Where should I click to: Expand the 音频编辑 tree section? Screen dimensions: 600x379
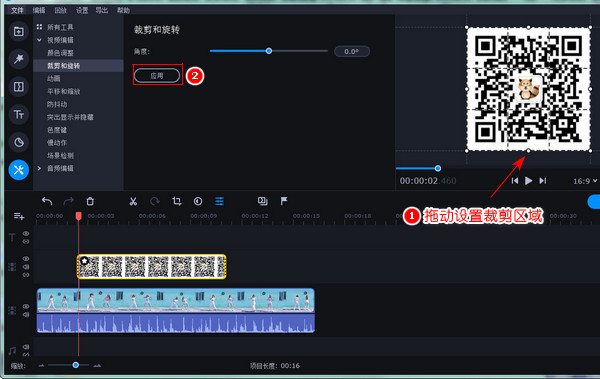click(39, 168)
